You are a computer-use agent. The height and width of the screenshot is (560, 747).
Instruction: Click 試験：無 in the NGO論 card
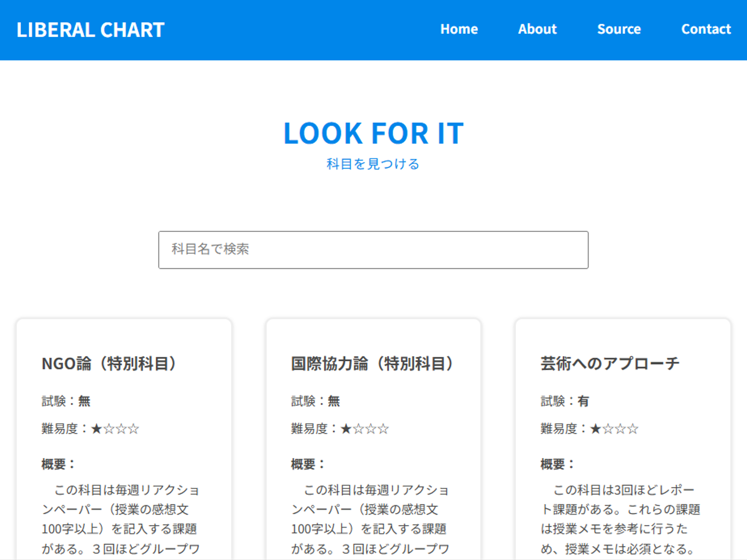pos(66,401)
